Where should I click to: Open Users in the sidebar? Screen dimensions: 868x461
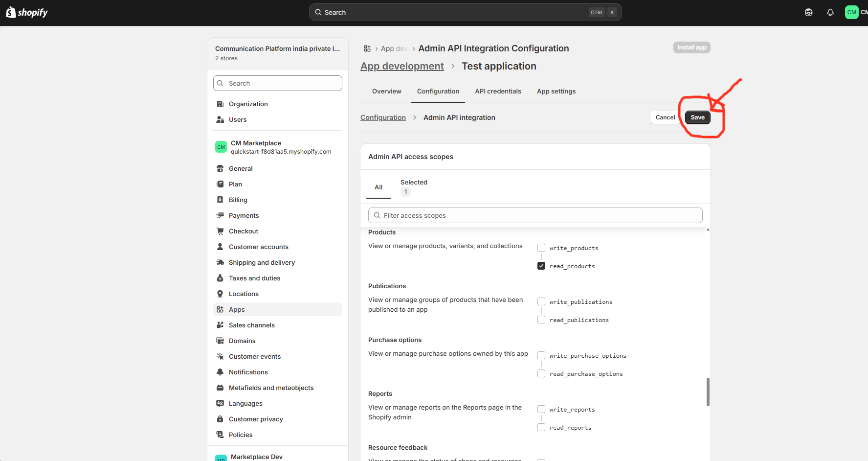pos(278,119)
